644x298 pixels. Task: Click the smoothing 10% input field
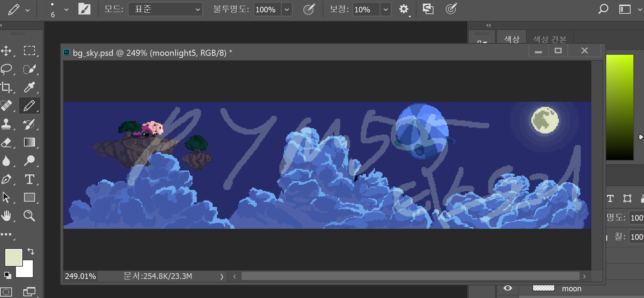(x=366, y=10)
